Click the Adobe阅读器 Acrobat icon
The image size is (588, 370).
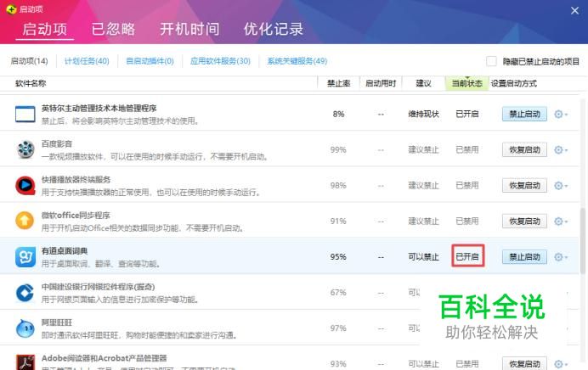[x=25, y=362]
